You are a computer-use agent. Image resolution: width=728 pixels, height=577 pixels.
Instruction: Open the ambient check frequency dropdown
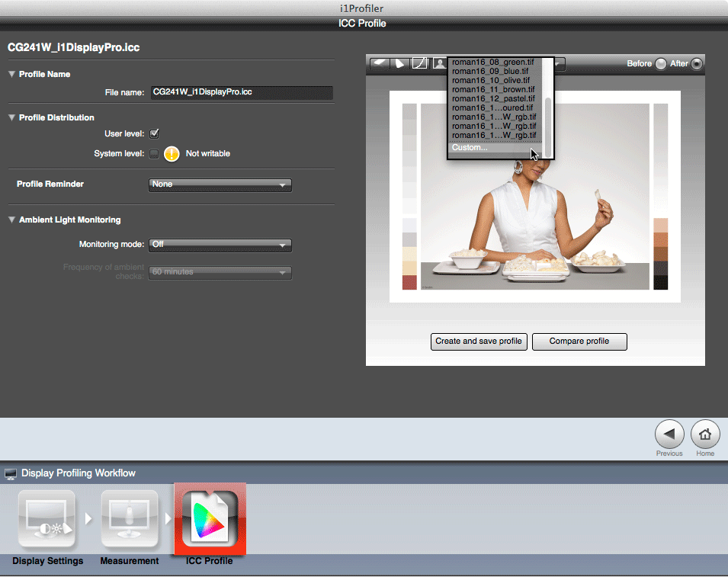[220, 272]
